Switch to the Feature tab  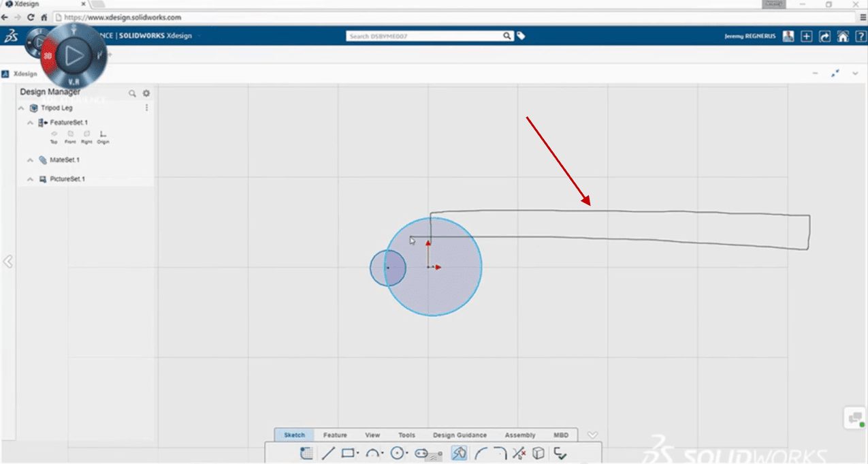click(x=335, y=435)
